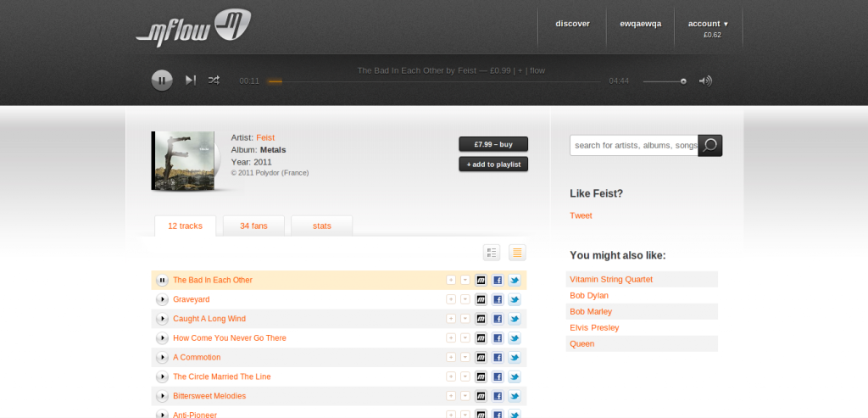This screenshot has width=868, height=418.
Task: Switch to the detailed grid view
Action: (x=492, y=253)
